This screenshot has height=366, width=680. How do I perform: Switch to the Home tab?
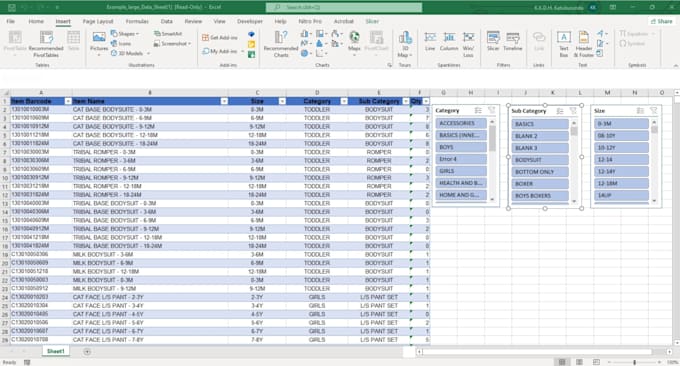(x=36, y=21)
